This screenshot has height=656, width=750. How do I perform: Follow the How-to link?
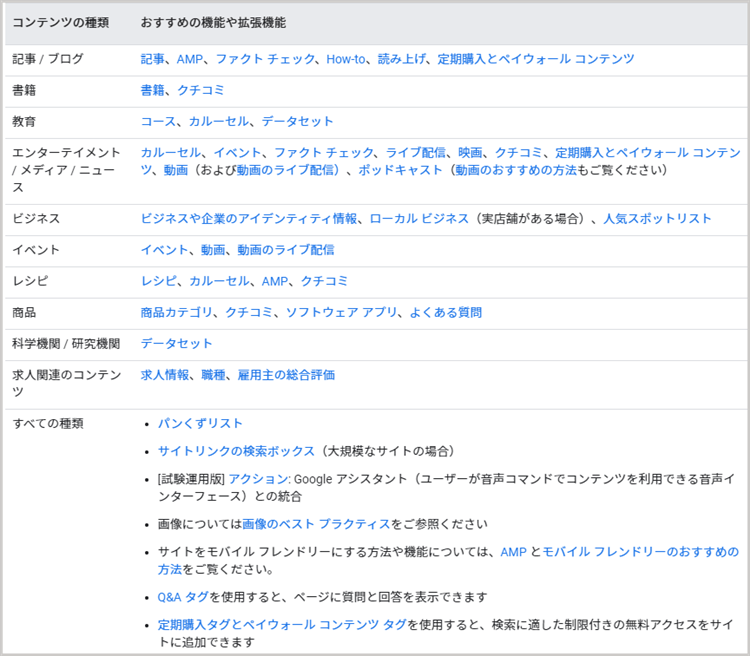pos(345,59)
